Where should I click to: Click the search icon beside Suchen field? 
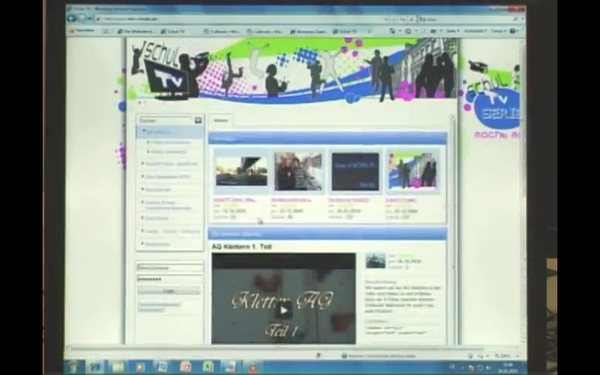(x=198, y=120)
